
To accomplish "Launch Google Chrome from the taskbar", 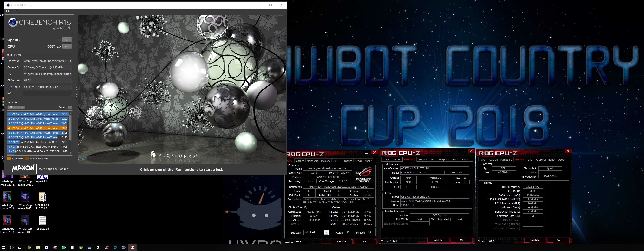I will pos(29,248).
